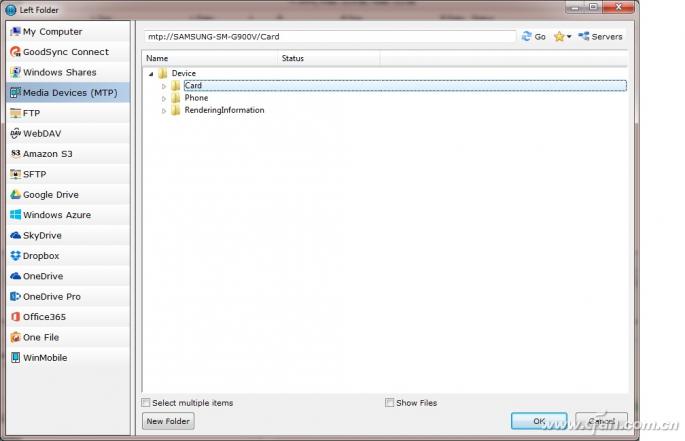Select the Amazon S3 icon
This screenshot has width=685, height=441.
coord(15,153)
